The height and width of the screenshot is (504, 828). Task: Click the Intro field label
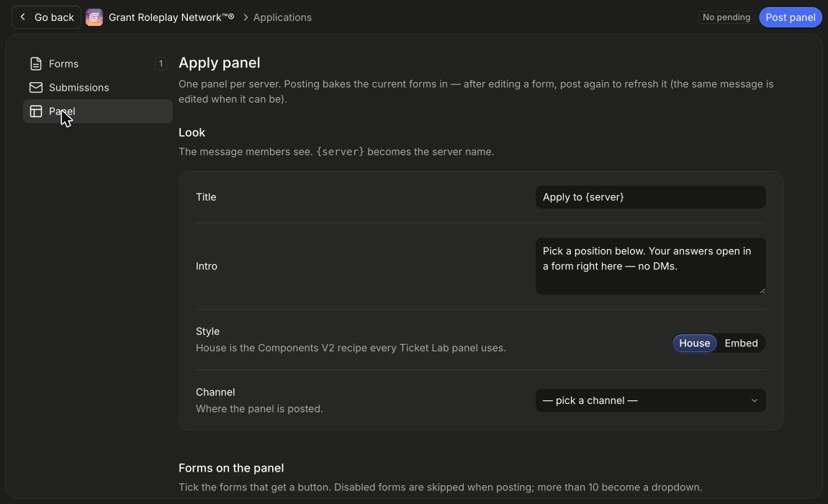coord(207,266)
